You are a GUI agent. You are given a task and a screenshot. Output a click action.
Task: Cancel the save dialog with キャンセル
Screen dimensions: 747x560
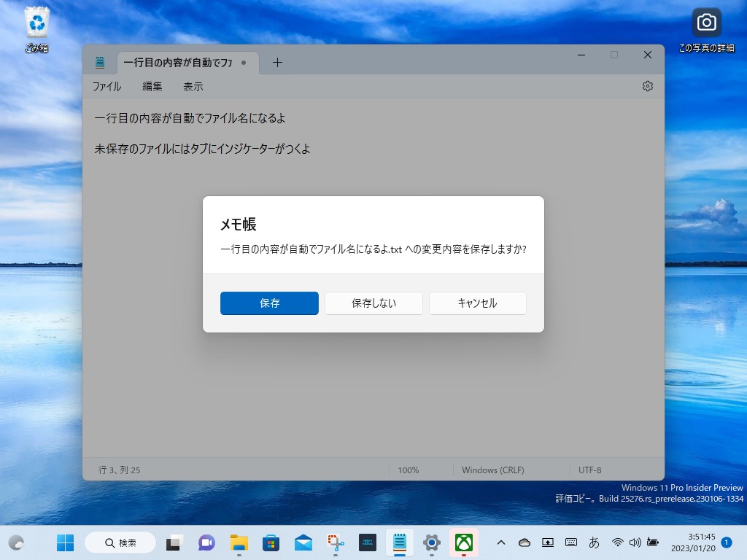point(477,303)
